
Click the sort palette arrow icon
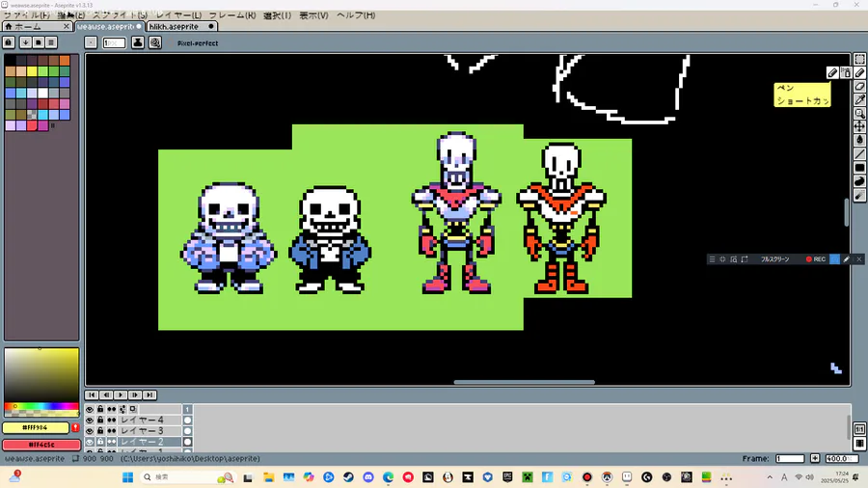point(25,42)
